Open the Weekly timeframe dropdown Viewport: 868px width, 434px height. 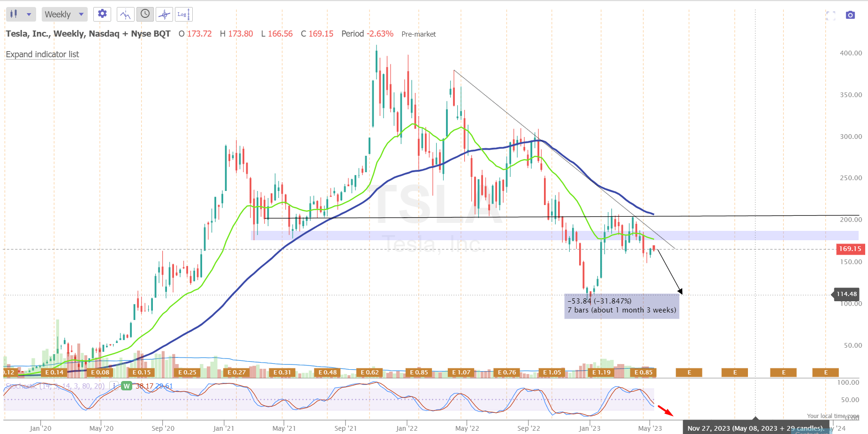click(x=65, y=14)
